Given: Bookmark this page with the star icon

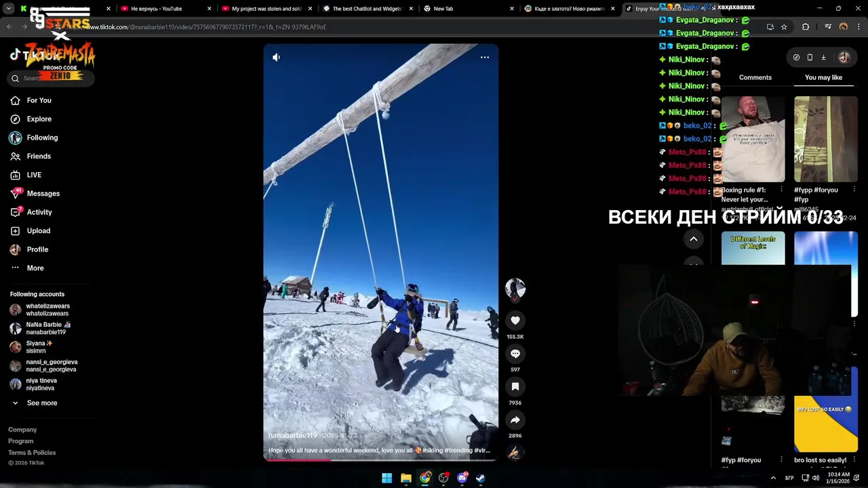Looking at the screenshot, I should point(784,27).
